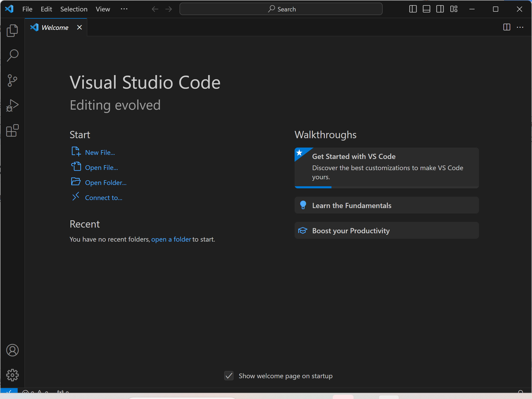The width and height of the screenshot is (532, 399).
Task: Click the VS Code logo in title bar
Action: (x=9, y=9)
